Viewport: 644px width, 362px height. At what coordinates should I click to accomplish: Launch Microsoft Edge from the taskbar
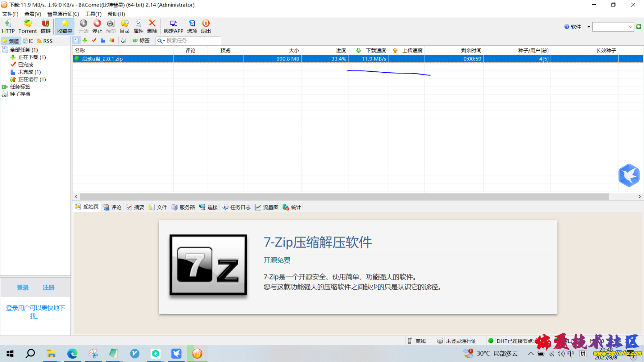[72, 354]
